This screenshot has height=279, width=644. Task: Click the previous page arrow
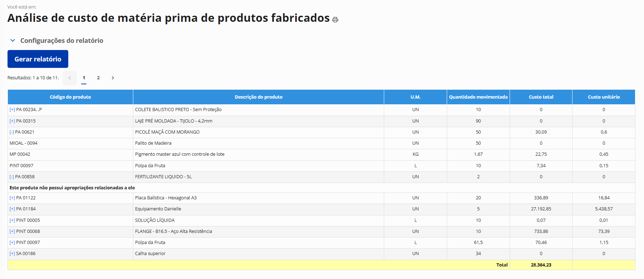pyautogui.click(x=70, y=78)
